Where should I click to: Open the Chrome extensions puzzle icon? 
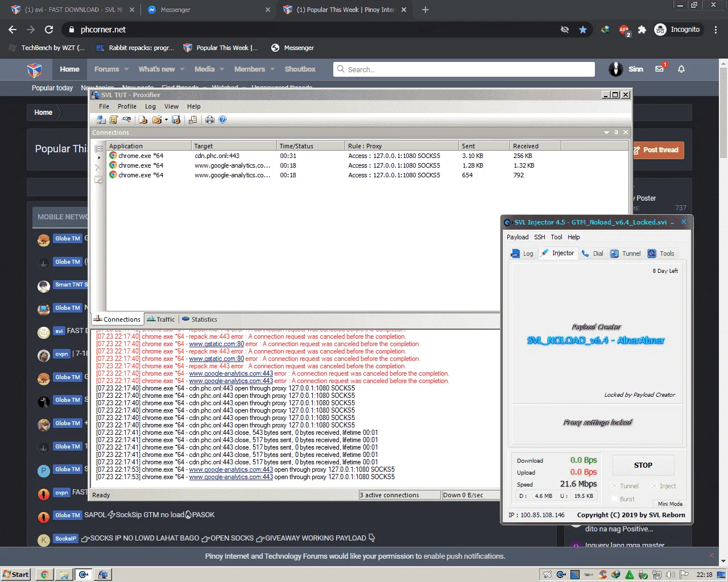click(x=642, y=30)
